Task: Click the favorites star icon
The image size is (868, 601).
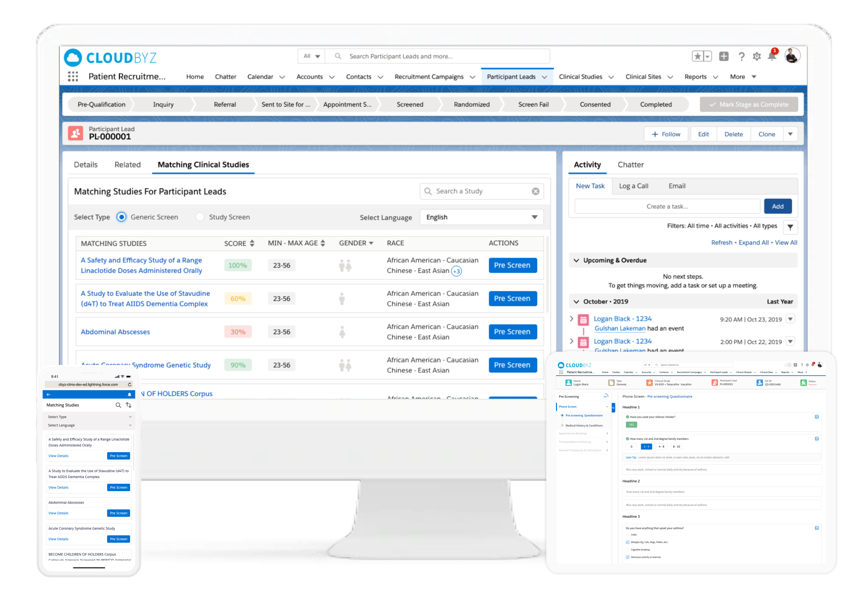Action: 698,56
